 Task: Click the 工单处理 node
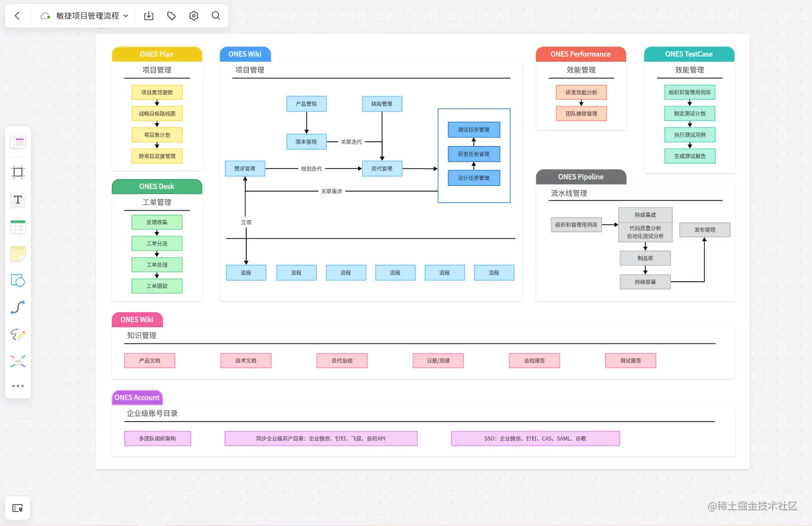click(x=157, y=265)
